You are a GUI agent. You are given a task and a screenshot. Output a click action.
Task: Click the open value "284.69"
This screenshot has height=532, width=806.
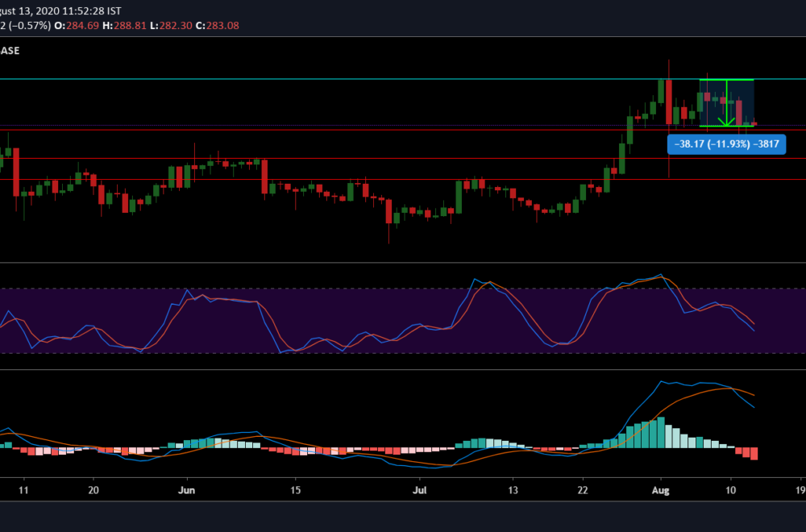click(82, 26)
